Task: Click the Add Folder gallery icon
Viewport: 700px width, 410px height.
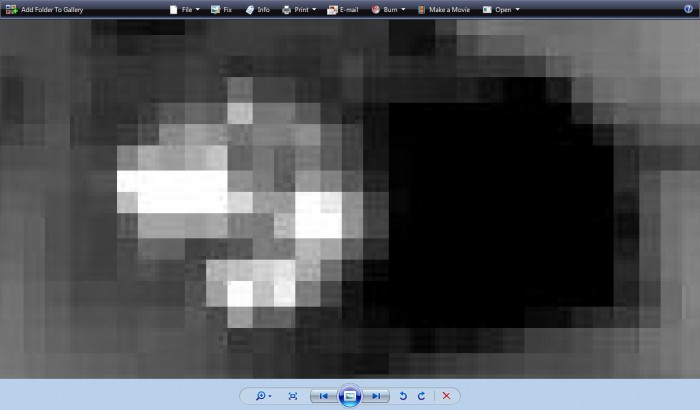Action: tap(11, 9)
